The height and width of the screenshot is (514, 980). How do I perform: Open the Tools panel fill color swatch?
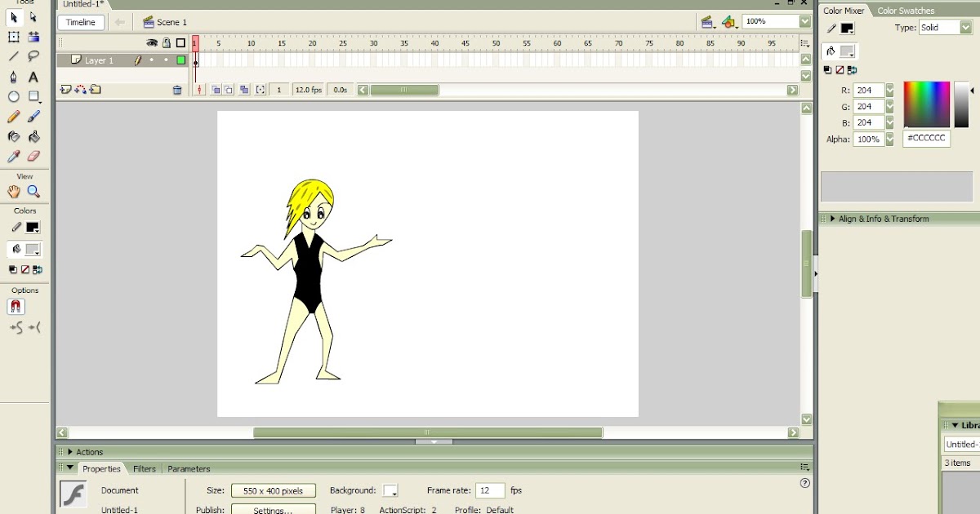tap(32, 250)
